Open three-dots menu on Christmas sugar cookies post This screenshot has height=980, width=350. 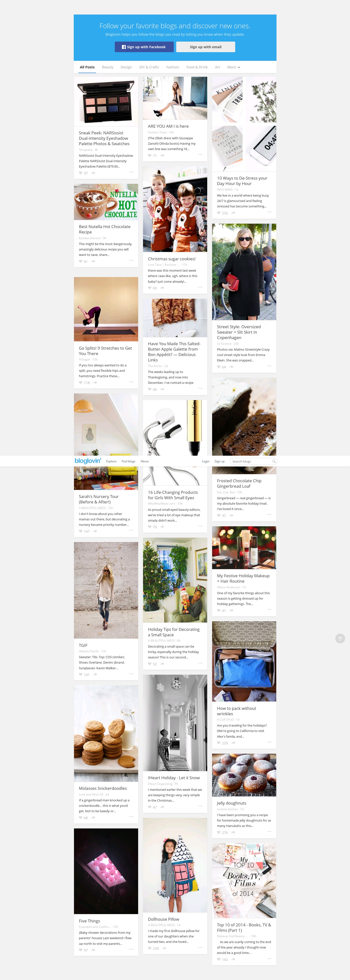[x=200, y=287]
